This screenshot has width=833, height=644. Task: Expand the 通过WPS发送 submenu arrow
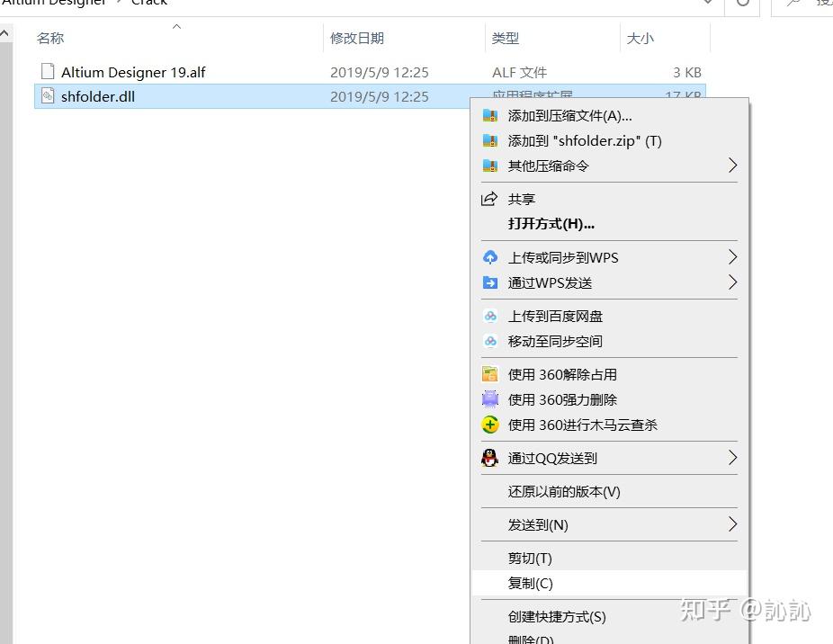click(x=732, y=282)
